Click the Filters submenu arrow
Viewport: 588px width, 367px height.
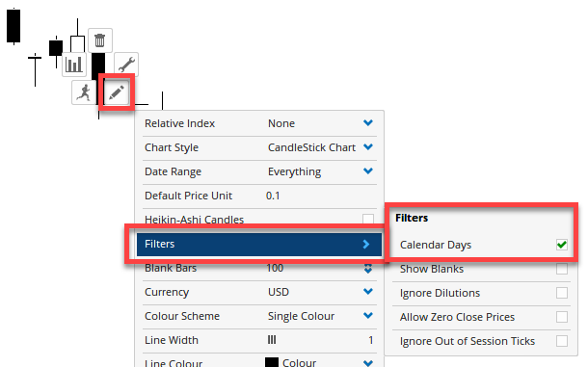coord(366,244)
